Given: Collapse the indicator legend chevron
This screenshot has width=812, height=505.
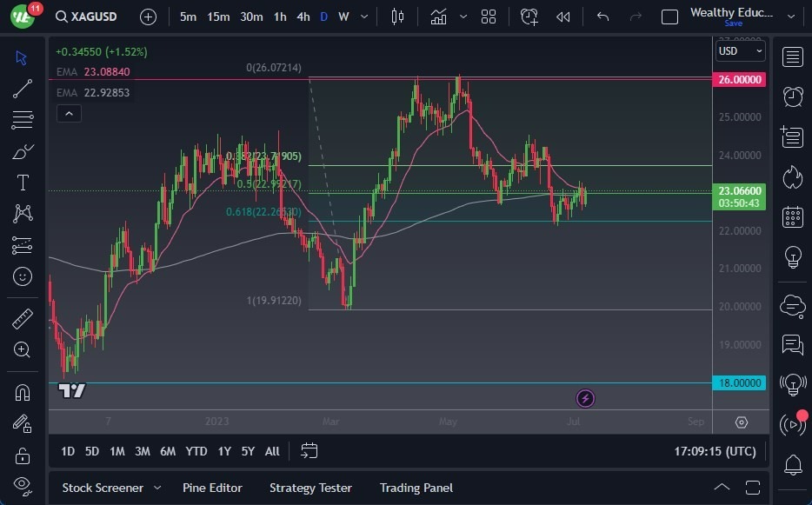Looking at the screenshot, I should click(x=69, y=113).
